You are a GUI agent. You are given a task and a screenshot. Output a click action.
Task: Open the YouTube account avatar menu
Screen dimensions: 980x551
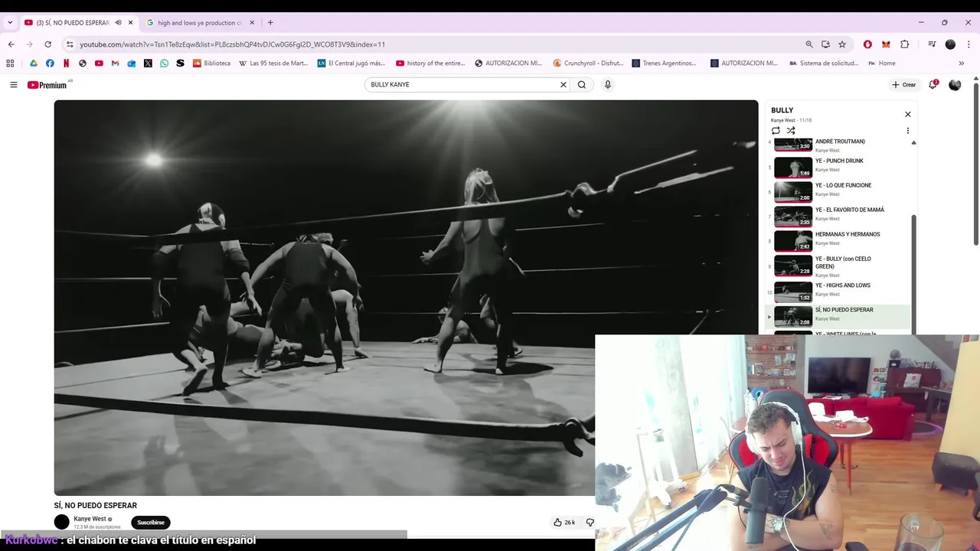click(x=955, y=85)
